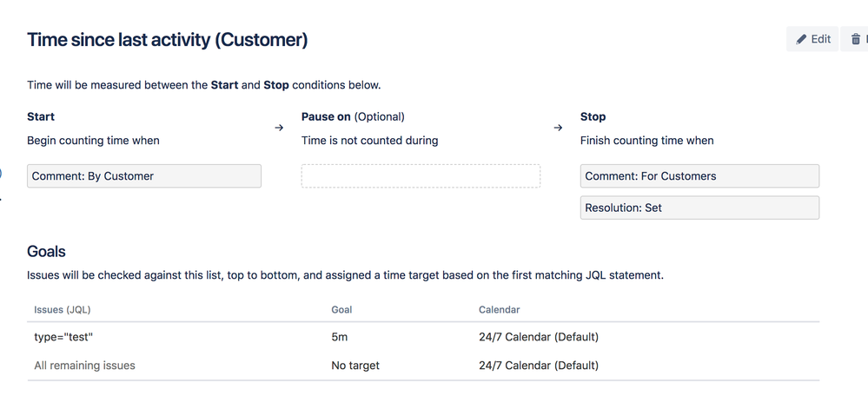Click the 5m goal value
868x409 pixels.
point(340,337)
